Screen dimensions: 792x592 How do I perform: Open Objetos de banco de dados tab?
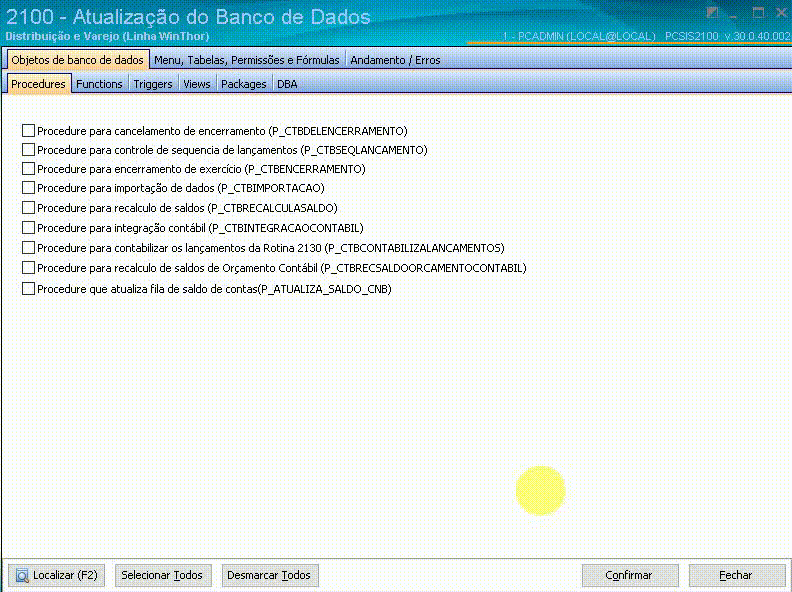point(77,60)
